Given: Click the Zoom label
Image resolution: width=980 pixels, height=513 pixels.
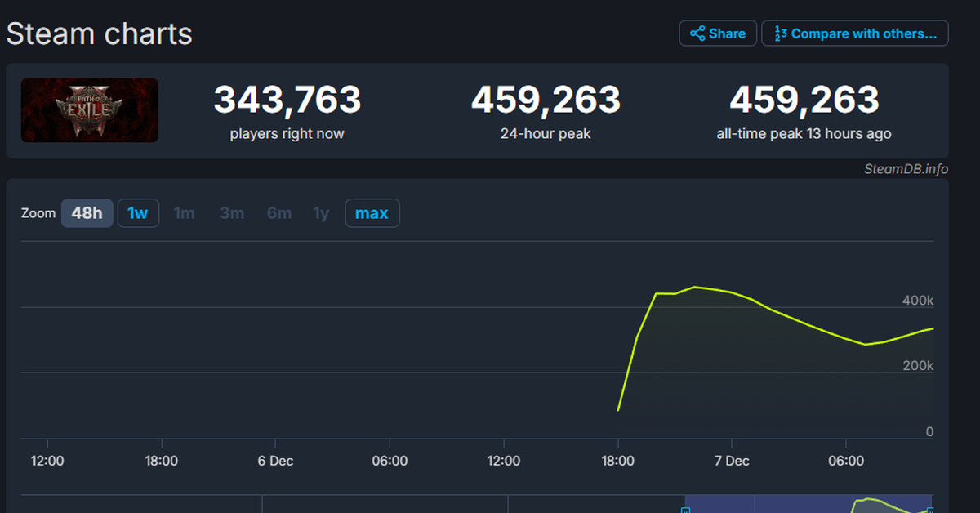Looking at the screenshot, I should point(38,213).
